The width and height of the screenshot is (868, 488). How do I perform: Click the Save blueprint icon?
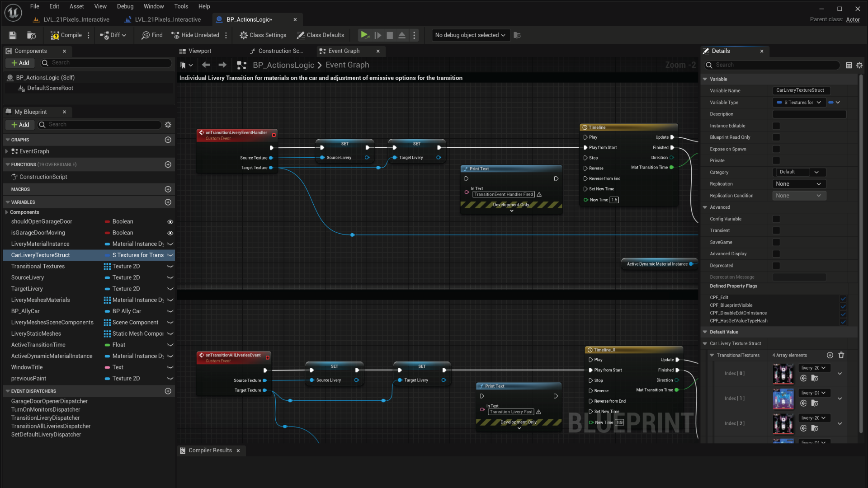pos(13,35)
